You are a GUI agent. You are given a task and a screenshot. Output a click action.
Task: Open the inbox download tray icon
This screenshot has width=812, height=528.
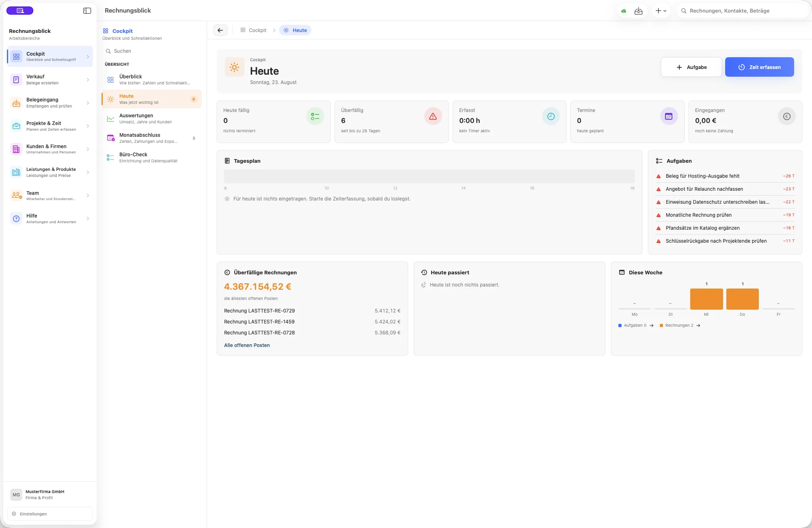click(639, 11)
